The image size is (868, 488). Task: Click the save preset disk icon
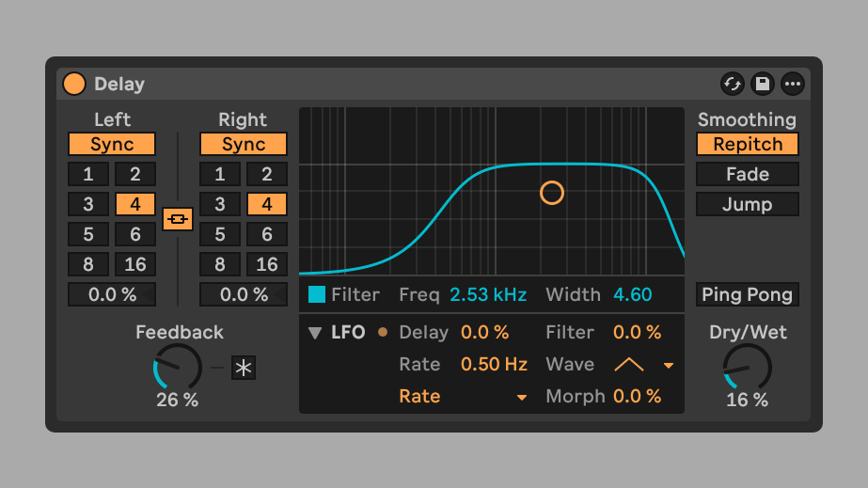coord(763,84)
